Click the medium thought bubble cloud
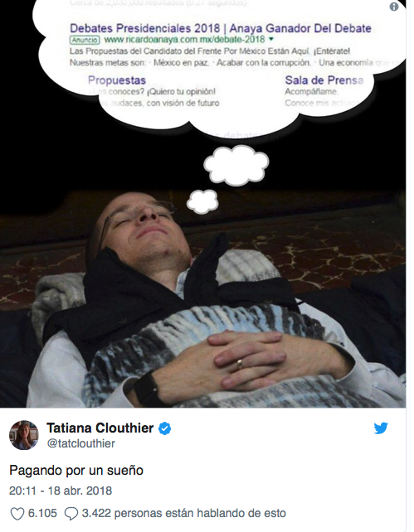This screenshot has height=532, width=414. 236,165
